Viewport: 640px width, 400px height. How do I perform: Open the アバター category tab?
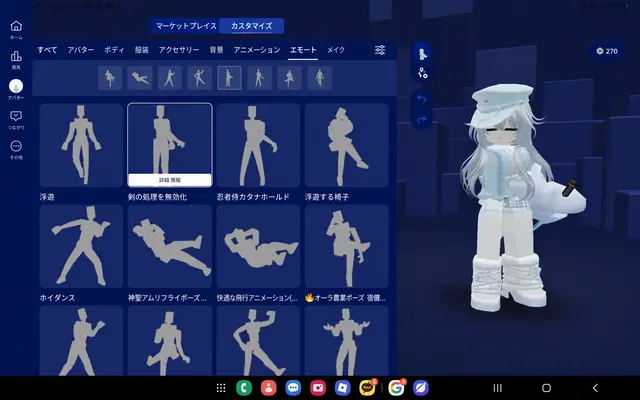(x=81, y=50)
